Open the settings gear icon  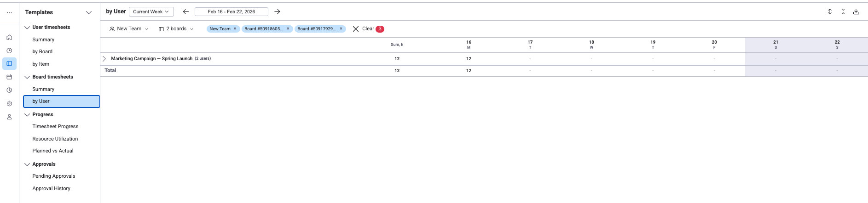[x=9, y=103]
